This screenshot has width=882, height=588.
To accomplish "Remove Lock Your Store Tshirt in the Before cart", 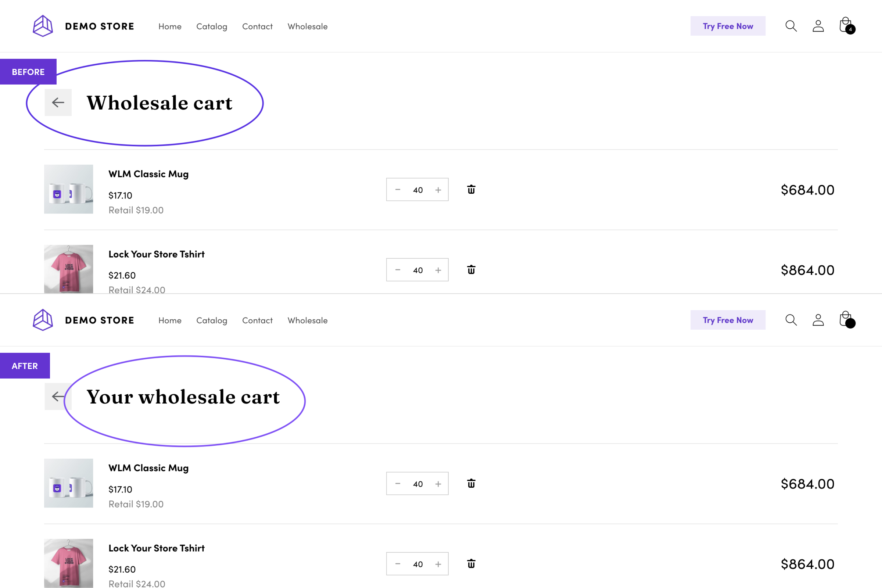I will 471,270.
